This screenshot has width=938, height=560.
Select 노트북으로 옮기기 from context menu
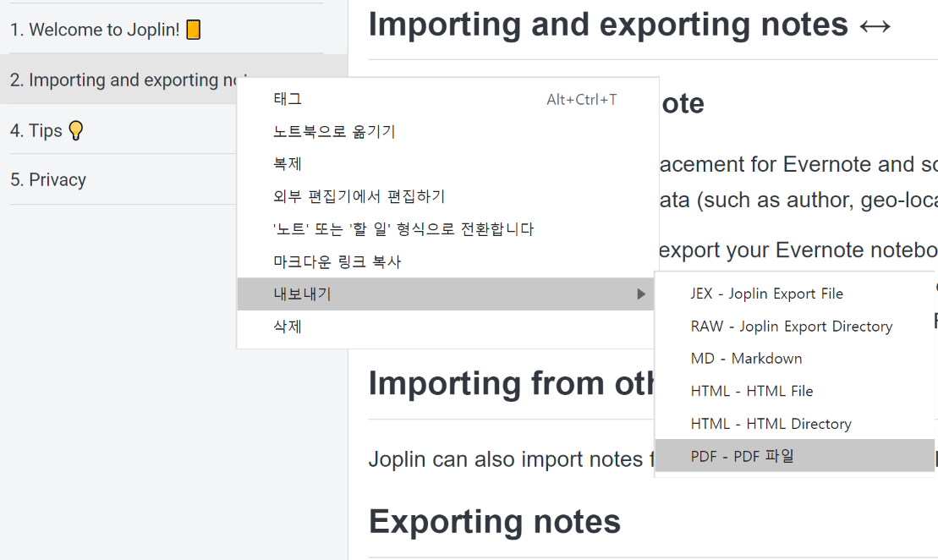click(445, 132)
